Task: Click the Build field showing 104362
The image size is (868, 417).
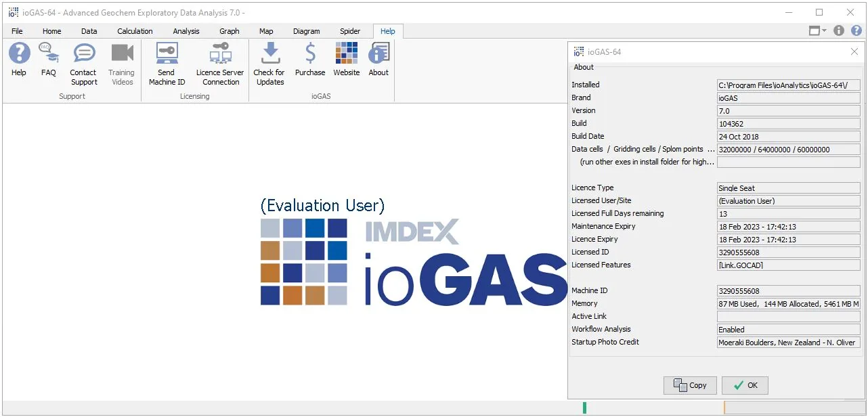Action: click(789, 124)
